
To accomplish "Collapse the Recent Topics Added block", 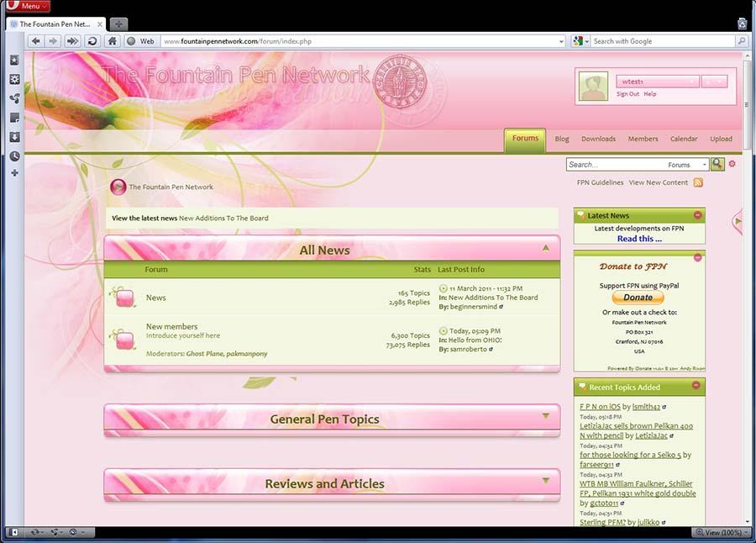I will click(x=696, y=386).
